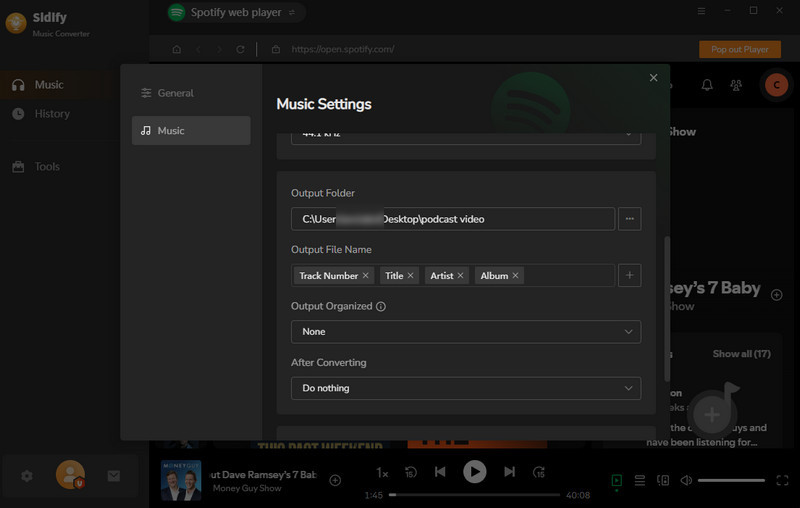Click the user profile avatar in sidebar
800x508 pixels.
70,475
